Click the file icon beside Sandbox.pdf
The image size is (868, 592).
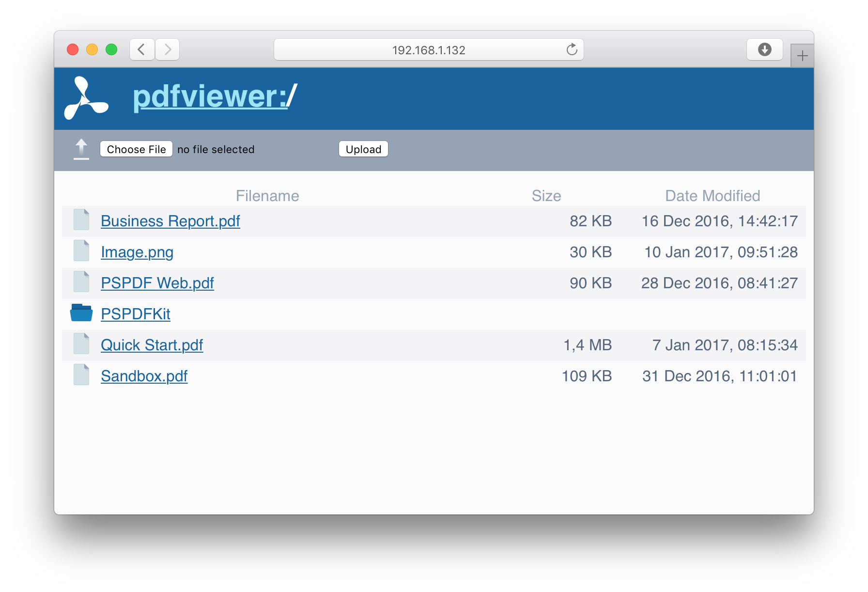point(81,374)
